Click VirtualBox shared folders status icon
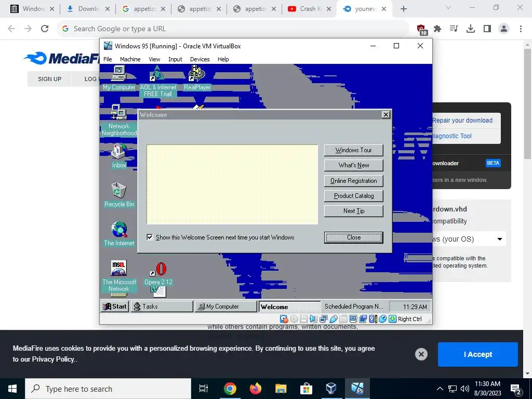Viewport: 532px width, 399px height. (x=343, y=319)
